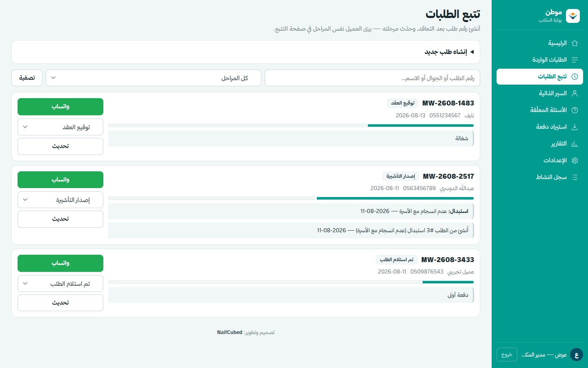The height and width of the screenshot is (368, 588).
Task: Go to استيراد دفعة page
Action: point(540,127)
